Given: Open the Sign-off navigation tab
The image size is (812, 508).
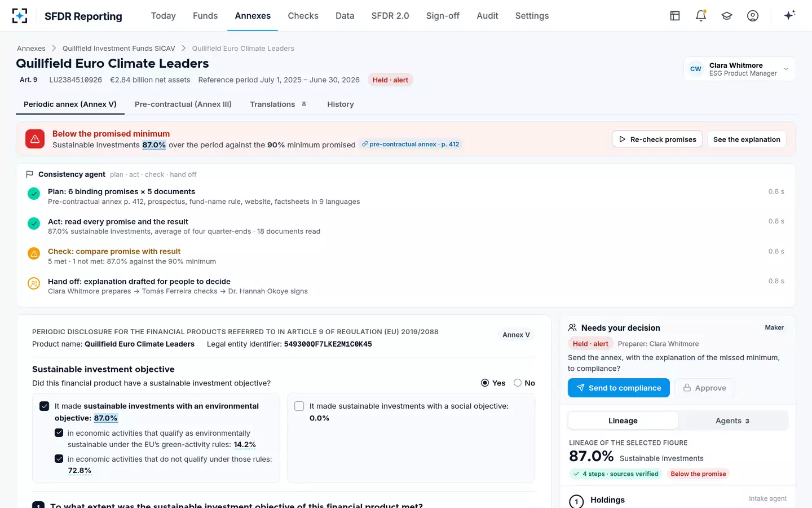Looking at the screenshot, I should tap(443, 16).
